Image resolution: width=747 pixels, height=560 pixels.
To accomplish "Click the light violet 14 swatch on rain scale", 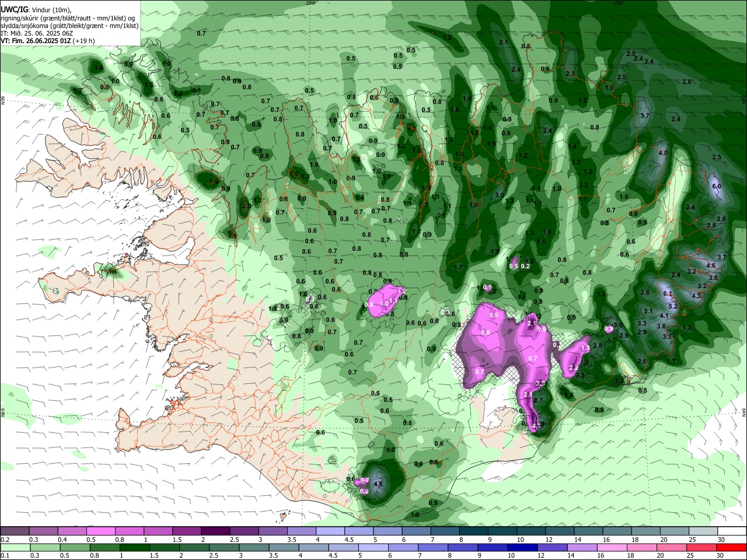I will 582,547.
